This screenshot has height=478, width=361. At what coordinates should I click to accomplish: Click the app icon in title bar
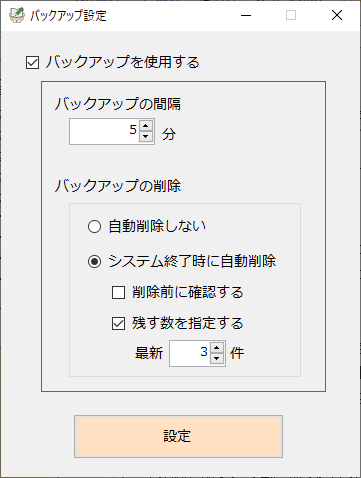(x=17, y=15)
